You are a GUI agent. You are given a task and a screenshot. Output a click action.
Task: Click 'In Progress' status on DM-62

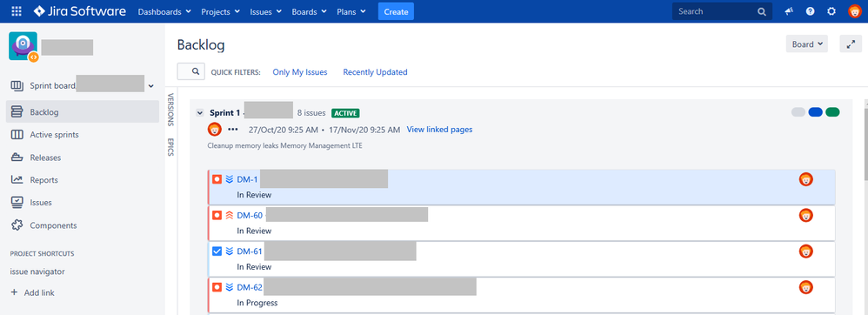(257, 303)
